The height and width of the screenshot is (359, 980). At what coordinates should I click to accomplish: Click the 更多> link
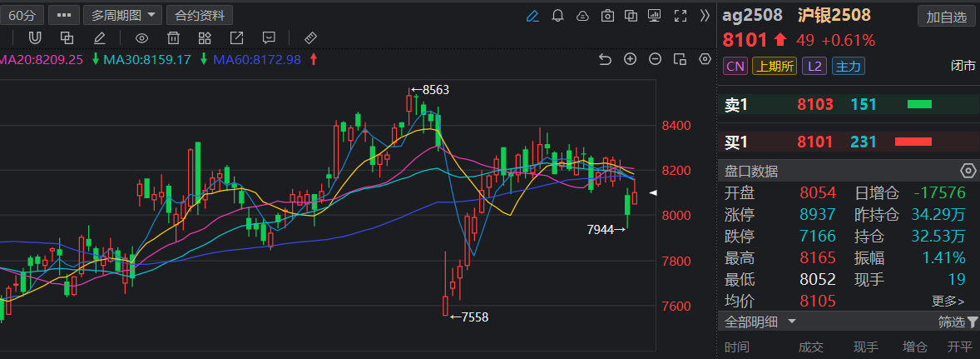[948, 302]
